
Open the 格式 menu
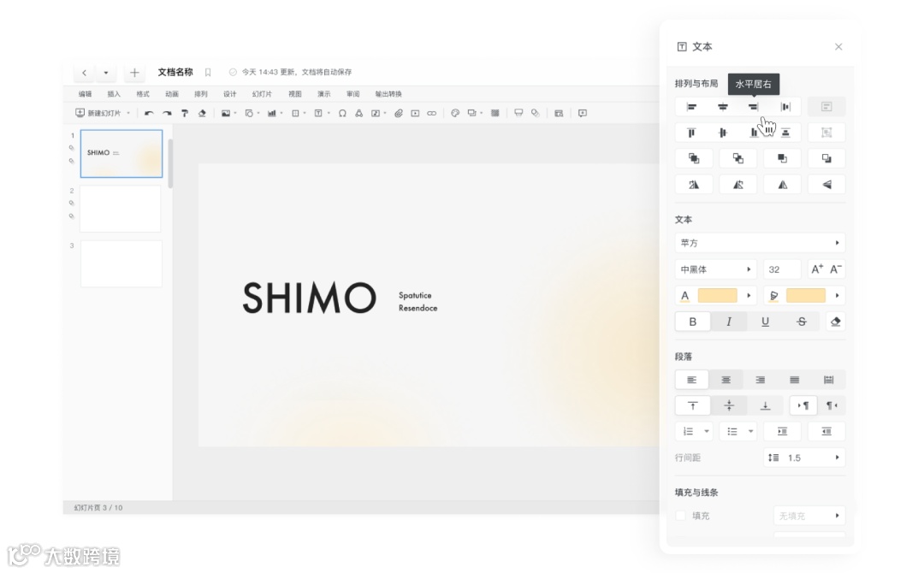point(143,94)
